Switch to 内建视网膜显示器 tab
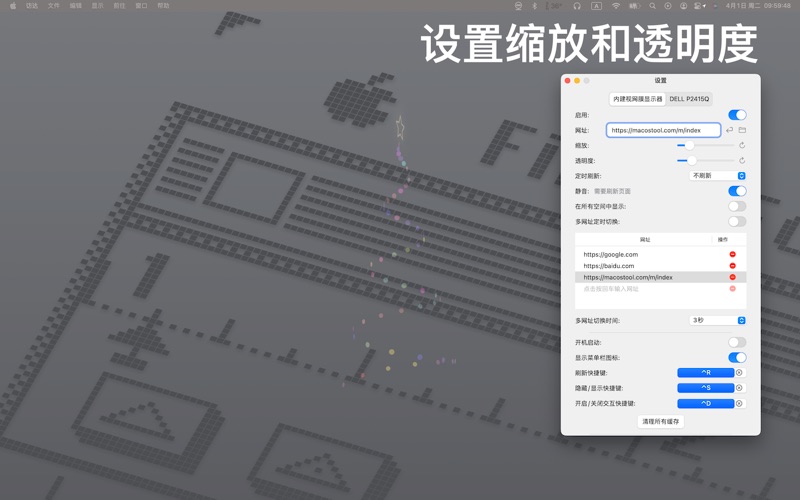This screenshot has height=500, width=800. (x=637, y=99)
